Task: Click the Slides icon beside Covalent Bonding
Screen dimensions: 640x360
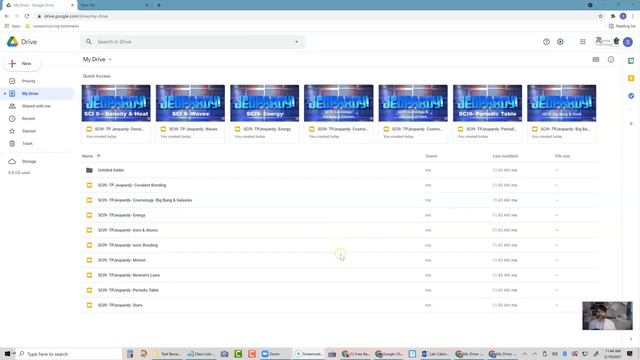Action: (89, 185)
